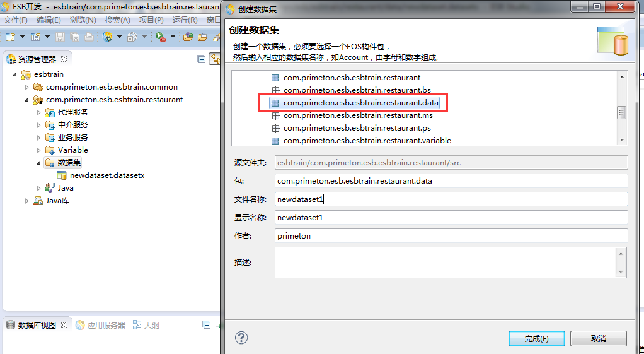
Task: Open the 文件(F) menu
Action: [16, 20]
